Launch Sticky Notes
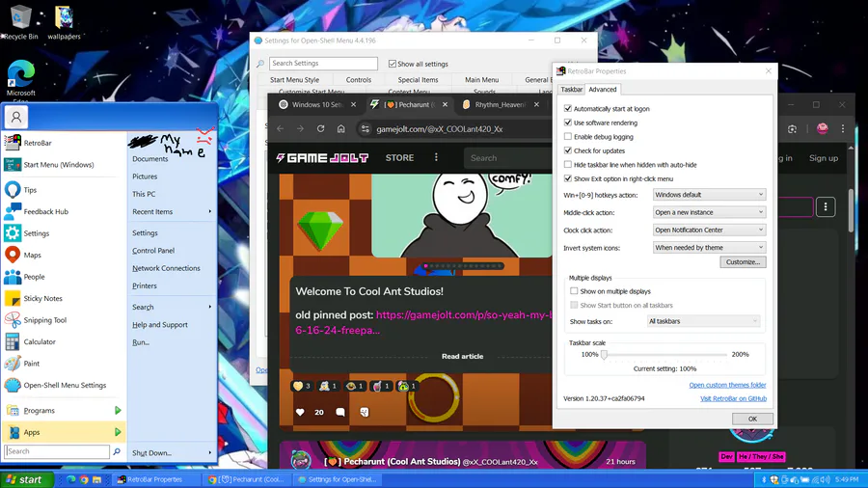The width and height of the screenshot is (868, 488). point(64,298)
